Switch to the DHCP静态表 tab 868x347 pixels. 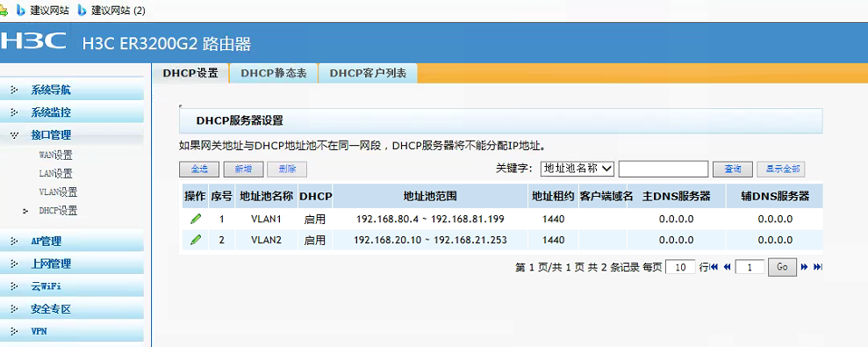click(x=274, y=74)
